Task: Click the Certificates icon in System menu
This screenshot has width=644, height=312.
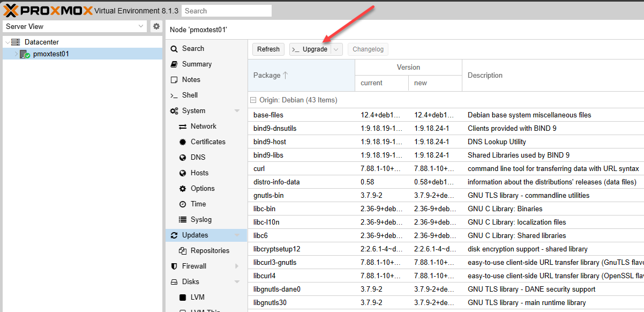Action: point(183,142)
